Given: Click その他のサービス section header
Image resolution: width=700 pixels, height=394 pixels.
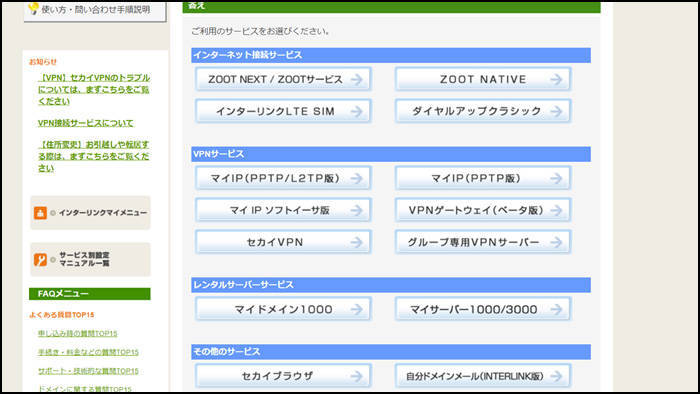Looking at the screenshot, I should click(391, 352).
